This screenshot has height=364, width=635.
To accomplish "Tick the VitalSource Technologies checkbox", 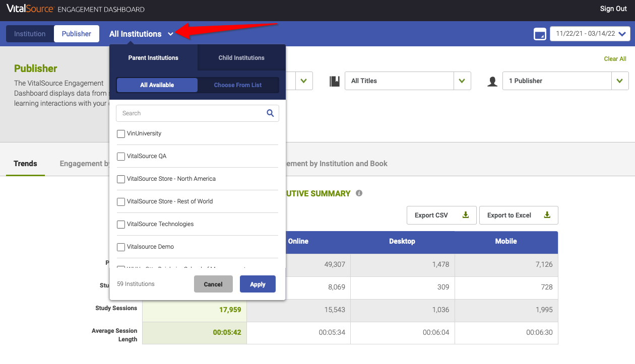I will (x=121, y=225).
